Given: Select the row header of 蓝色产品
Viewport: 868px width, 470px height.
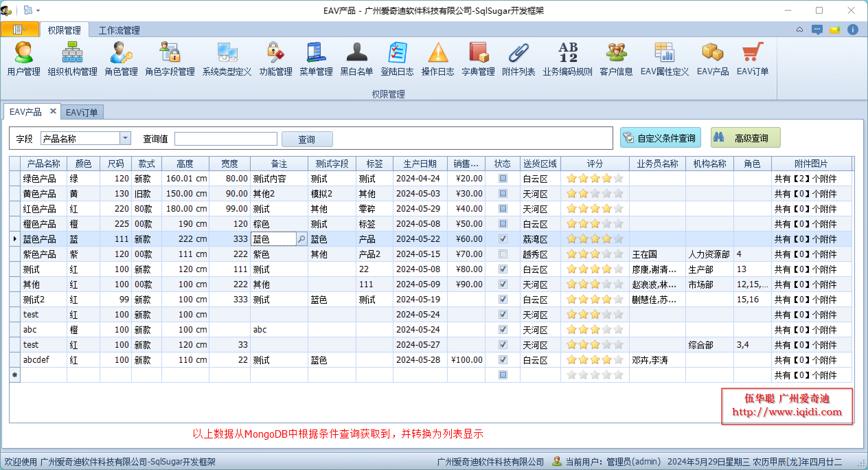Looking at the screenshot, I should click(x=15, y=239).
